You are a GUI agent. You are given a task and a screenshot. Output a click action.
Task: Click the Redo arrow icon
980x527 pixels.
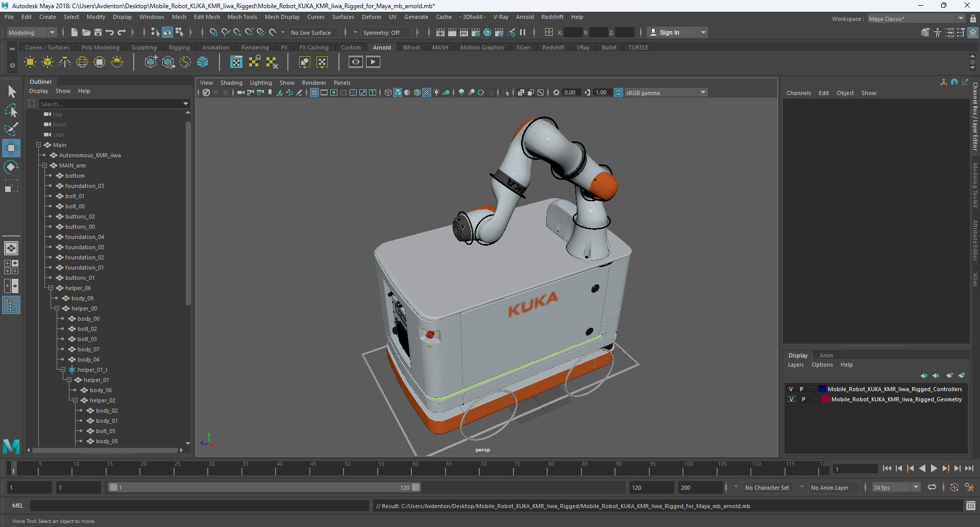pos(121,32)
